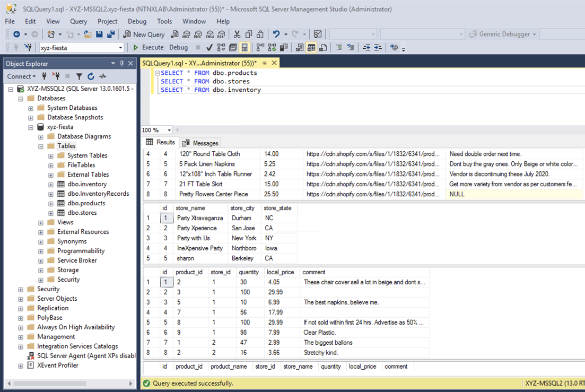Expand the Views folder node
Screen dimensions: 585x392
point(41,223)
